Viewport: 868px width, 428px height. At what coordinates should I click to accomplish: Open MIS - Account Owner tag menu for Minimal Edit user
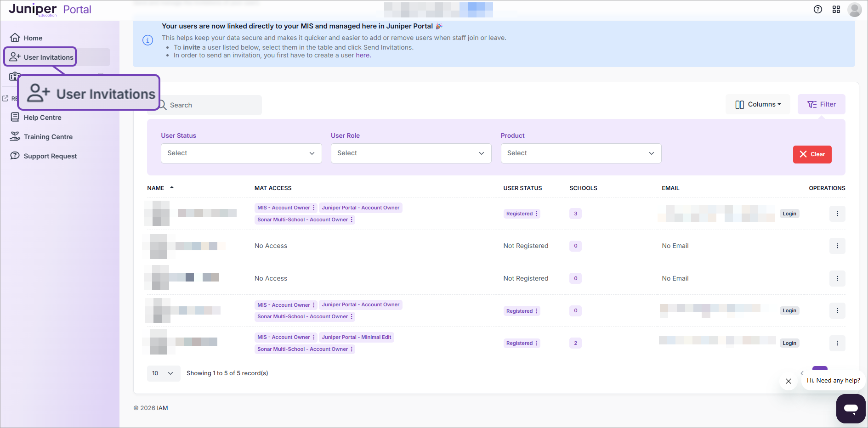(314, 337)
